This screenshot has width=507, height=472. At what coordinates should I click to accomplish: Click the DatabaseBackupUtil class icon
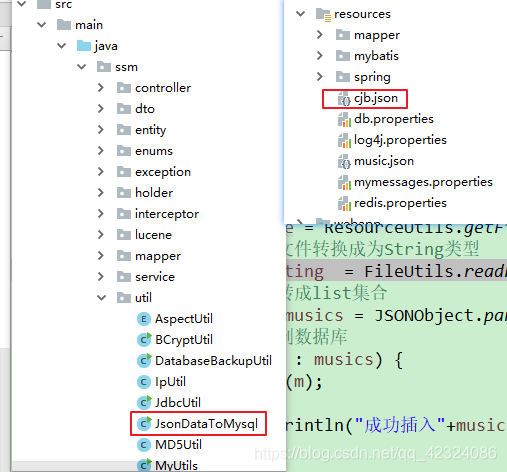[144, 361]
